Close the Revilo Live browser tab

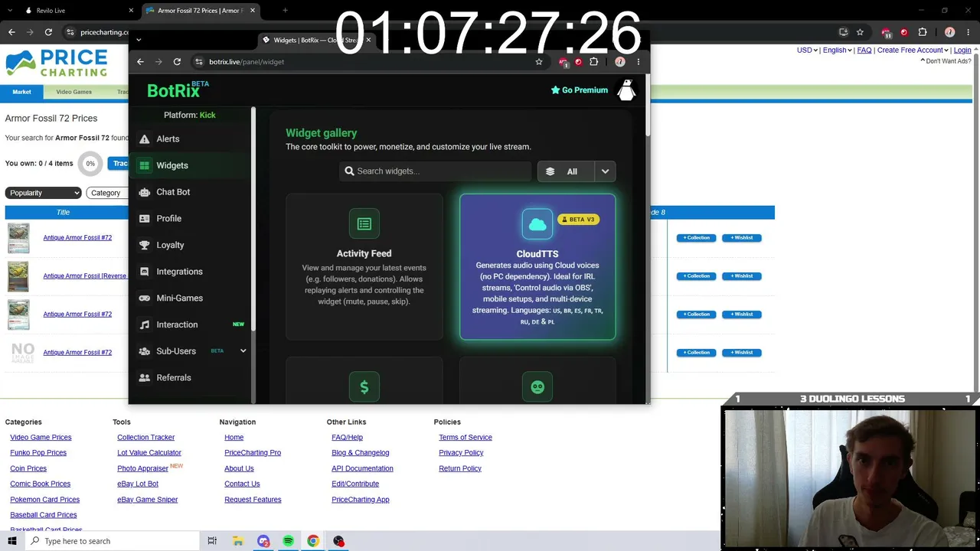click(x=131, y=11)
